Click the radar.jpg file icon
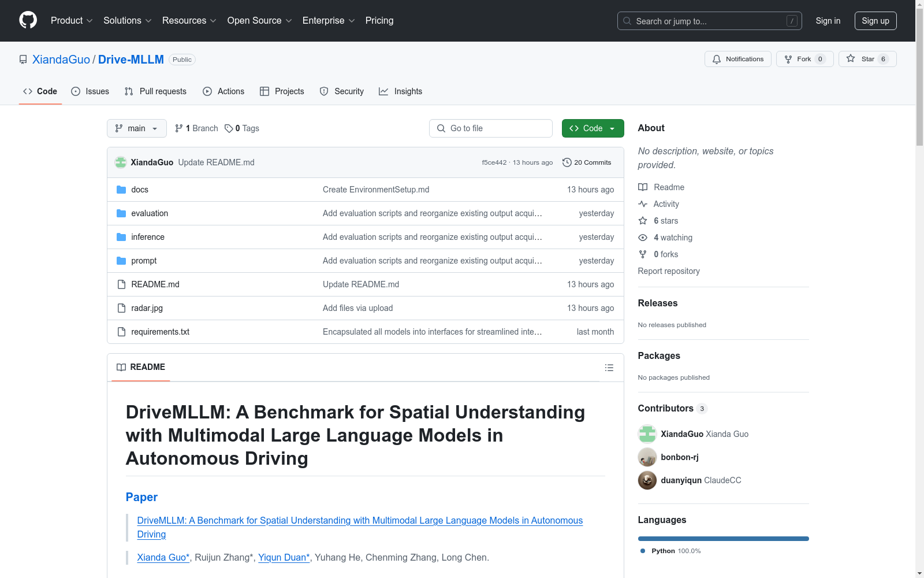Image resolution: width=924 pixels, height=578 pixels. [121, 308]
